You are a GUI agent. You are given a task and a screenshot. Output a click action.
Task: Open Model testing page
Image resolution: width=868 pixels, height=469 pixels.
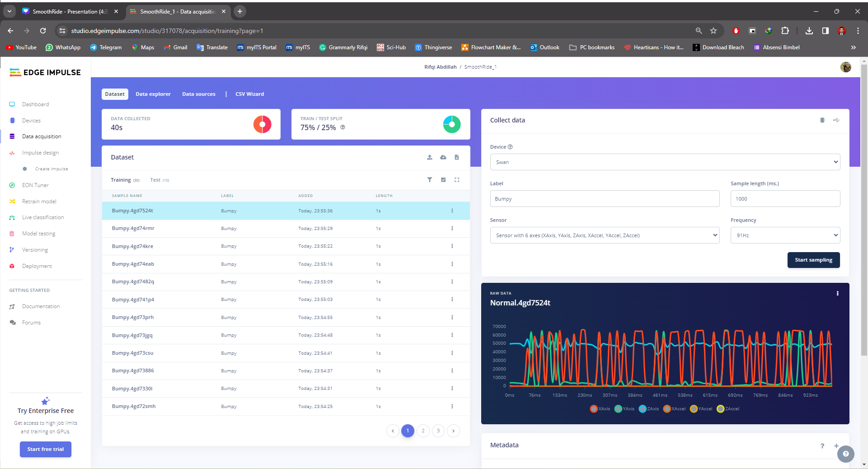point(38,234)
